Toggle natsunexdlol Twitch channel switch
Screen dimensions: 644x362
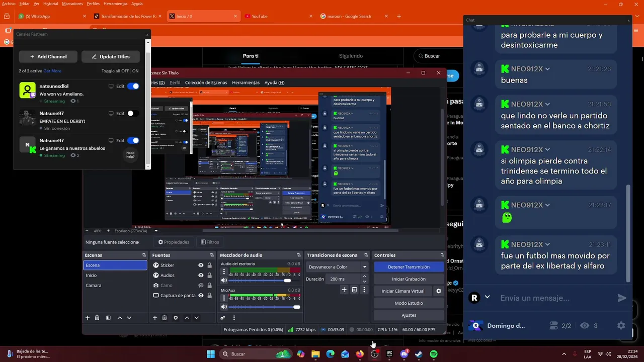(133, 86)
